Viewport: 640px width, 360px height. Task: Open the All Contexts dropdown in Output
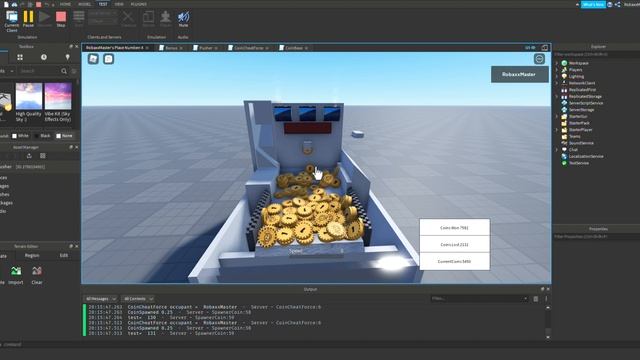coord(138,299)
